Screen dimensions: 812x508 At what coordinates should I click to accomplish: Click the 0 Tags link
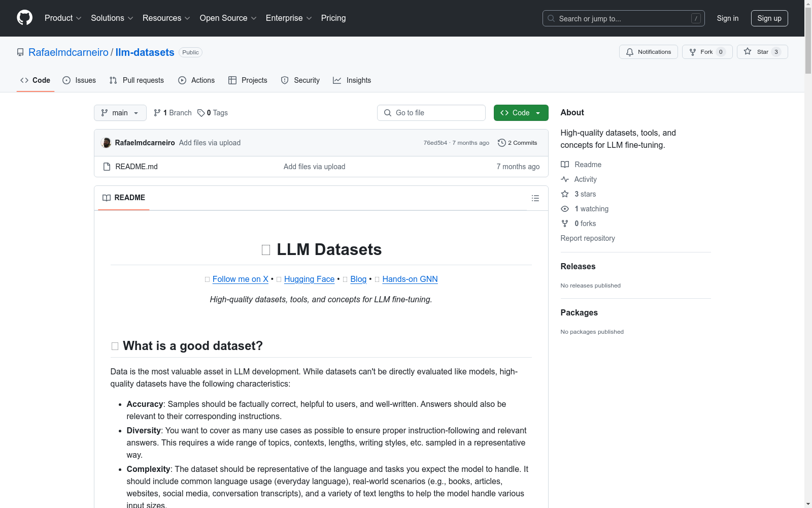(x=213, y=113)
